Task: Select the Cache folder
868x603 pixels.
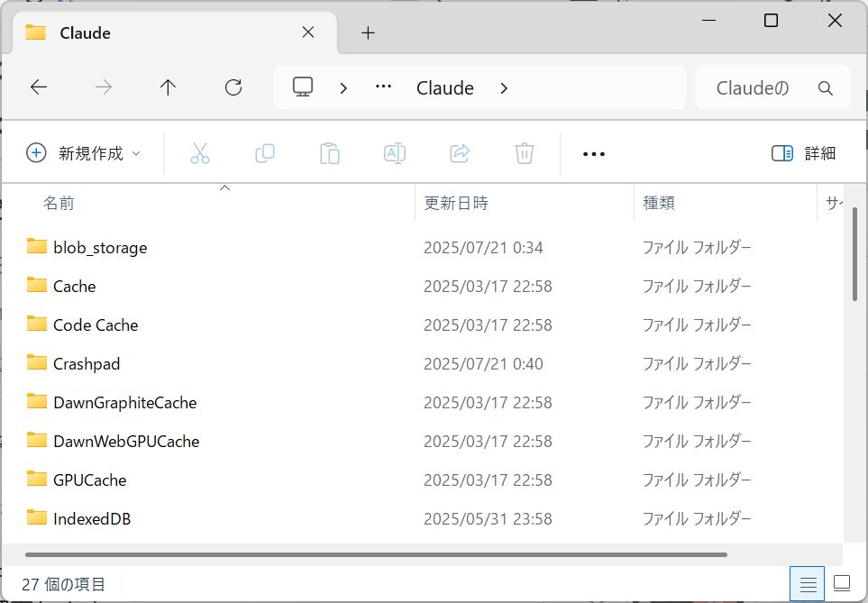Action: pos(74,287)
